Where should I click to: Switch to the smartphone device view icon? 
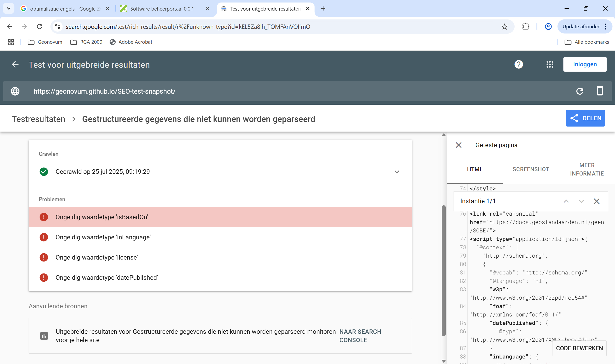pos(600,91)
